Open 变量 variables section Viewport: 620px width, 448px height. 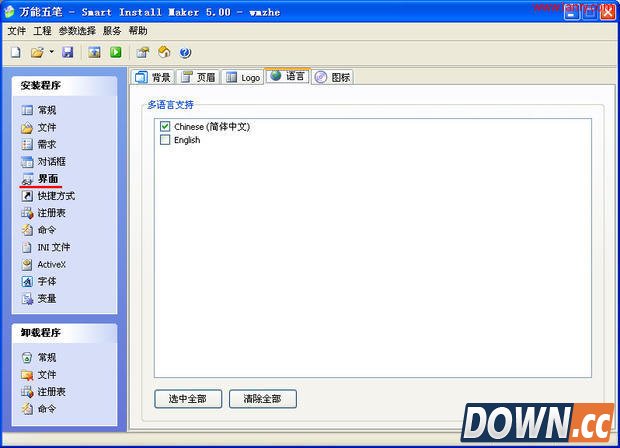pyautogui.click(x=38, y=299)
